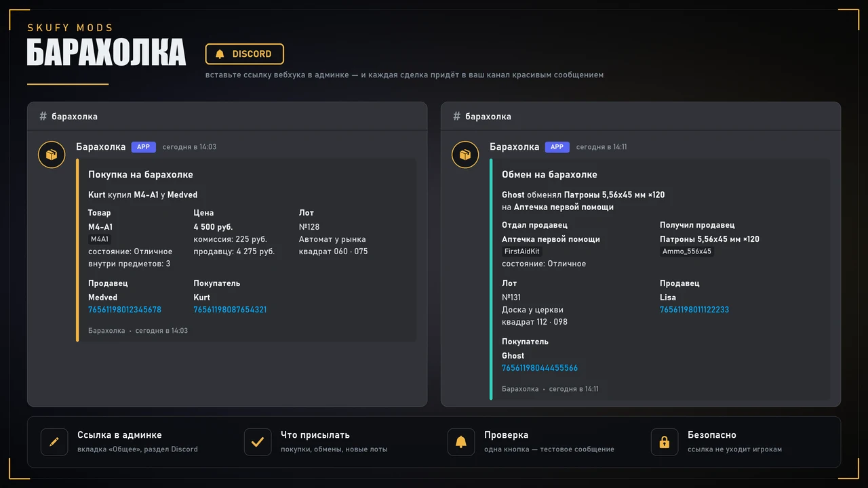Click the lot number №128
The height and width of the screenshot is (488, 868).
309,227
